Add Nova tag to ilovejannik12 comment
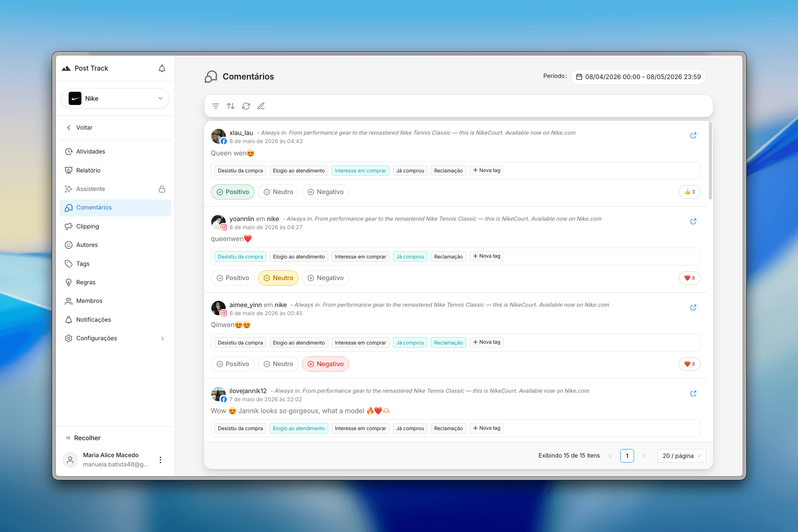 coord(486,428)
